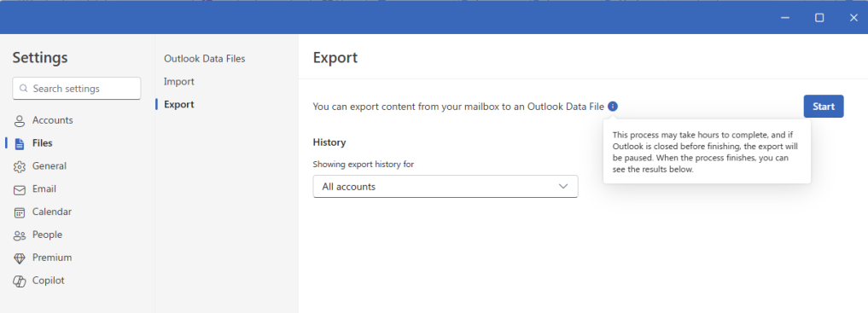Click the export process tooltip text
Screen dimensions: 868x313
(x=704, y=153)
